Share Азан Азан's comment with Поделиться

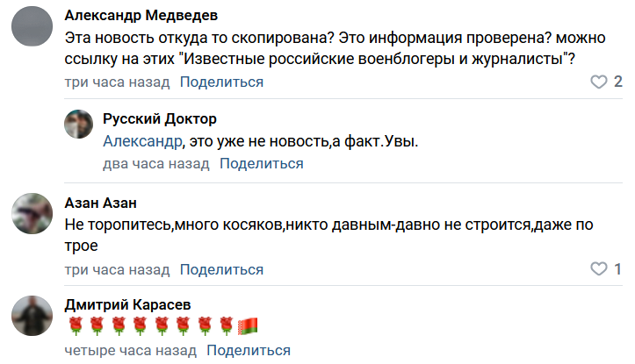coord(221,268)
